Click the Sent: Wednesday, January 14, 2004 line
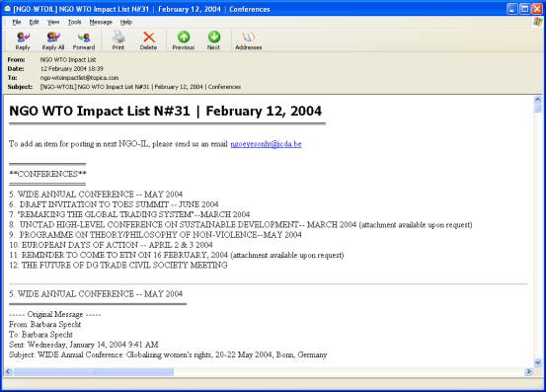This screenshot has height=392, width=546. point(84,345)
